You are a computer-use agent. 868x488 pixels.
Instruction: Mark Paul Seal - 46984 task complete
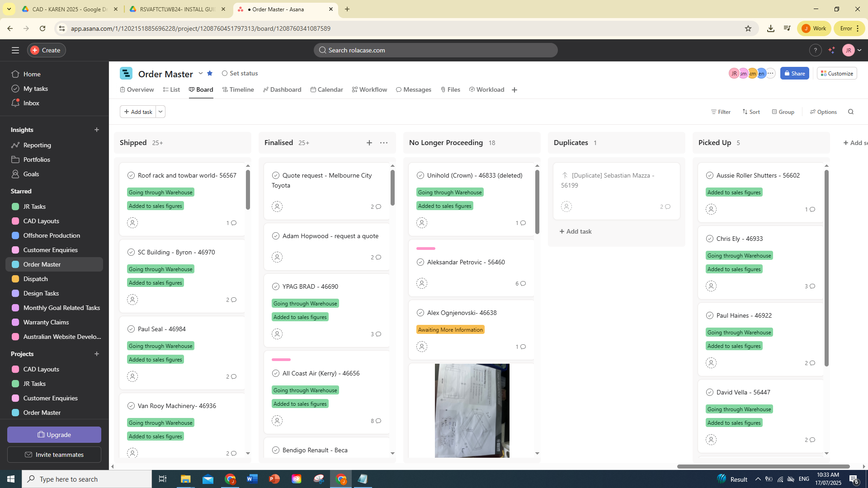point(131,329)
